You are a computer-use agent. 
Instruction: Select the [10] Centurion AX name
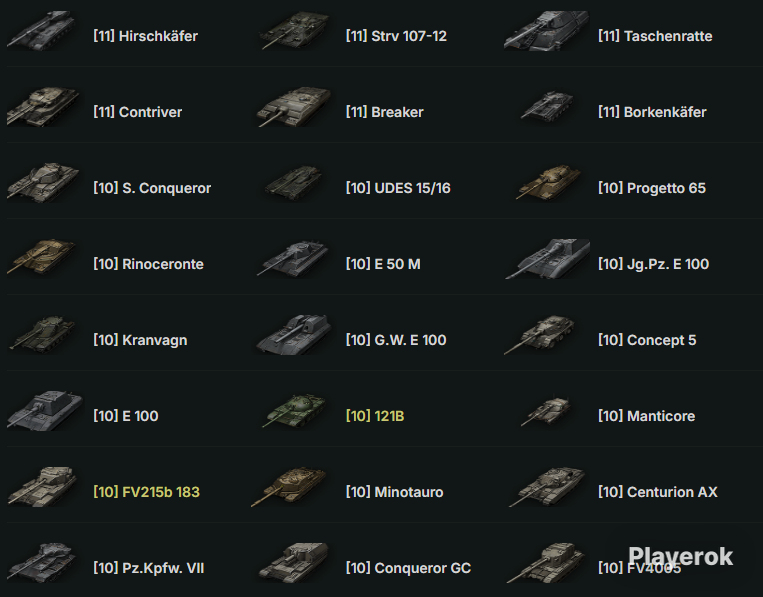click(657, 492)
